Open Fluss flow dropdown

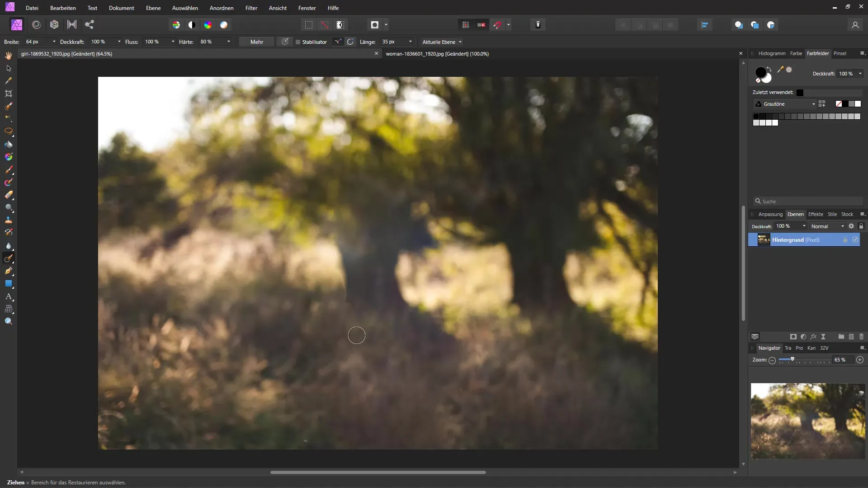173,42
